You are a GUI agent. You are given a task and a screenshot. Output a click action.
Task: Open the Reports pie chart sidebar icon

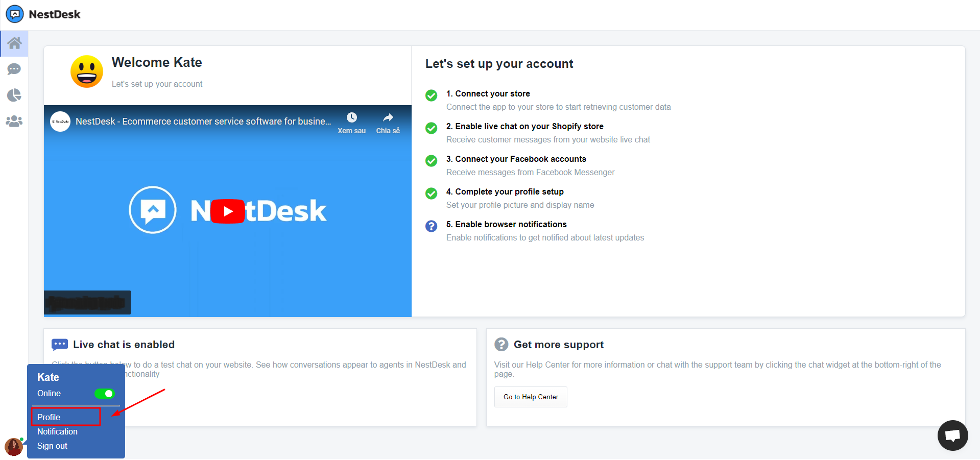click(14, 95)
